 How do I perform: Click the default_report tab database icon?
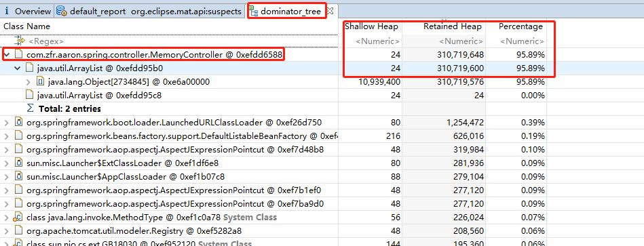click(x=62, y=11)
